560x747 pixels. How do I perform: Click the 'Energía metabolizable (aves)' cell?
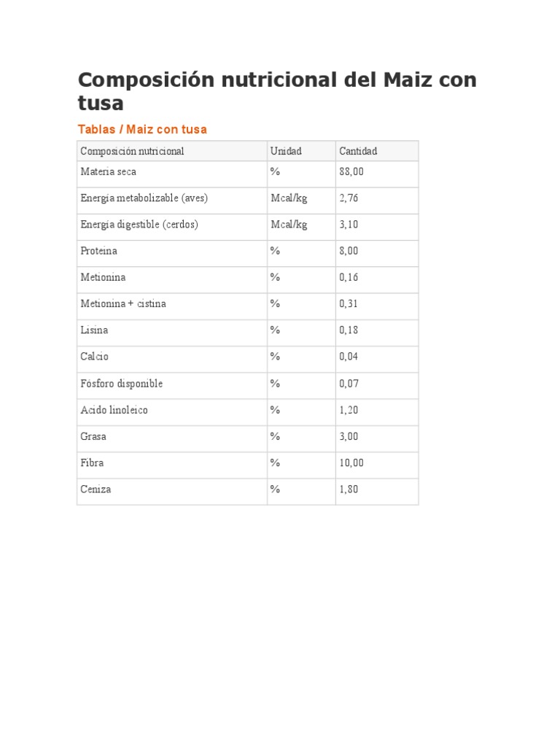[x=144, y=198]
